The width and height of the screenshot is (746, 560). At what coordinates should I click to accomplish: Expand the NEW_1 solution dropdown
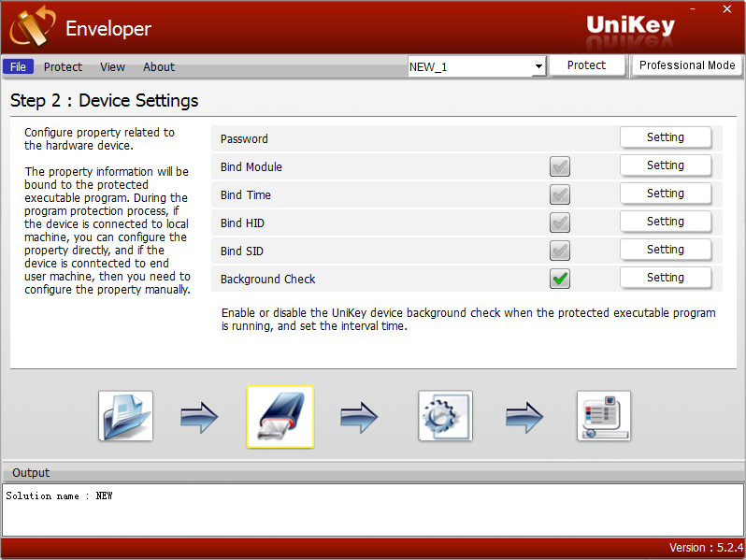point(538,66)
